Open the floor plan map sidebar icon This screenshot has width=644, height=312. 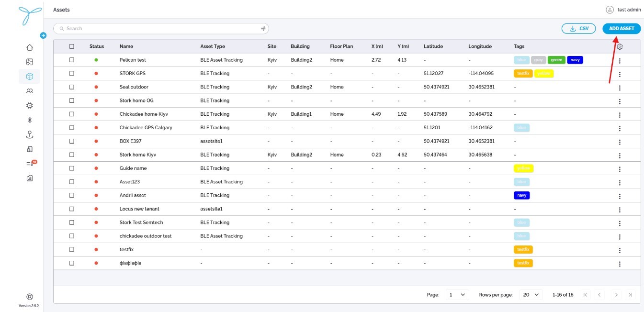pyautogui.click(x=30, y=62)
